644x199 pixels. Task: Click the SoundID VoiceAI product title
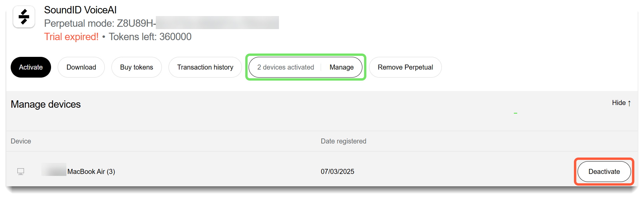pos(80,10)
